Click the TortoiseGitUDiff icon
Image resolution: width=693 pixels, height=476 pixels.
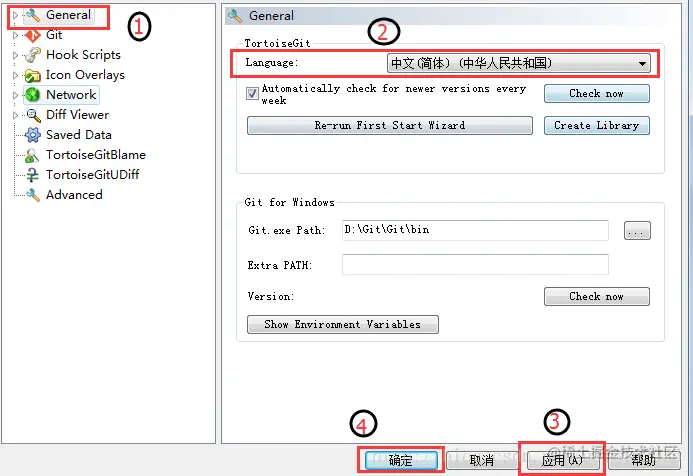coord(33,175)
